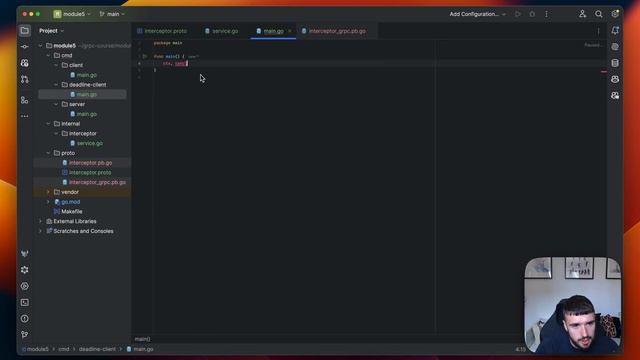
Task: Open the Database tool window
Action: coord(615,63)
